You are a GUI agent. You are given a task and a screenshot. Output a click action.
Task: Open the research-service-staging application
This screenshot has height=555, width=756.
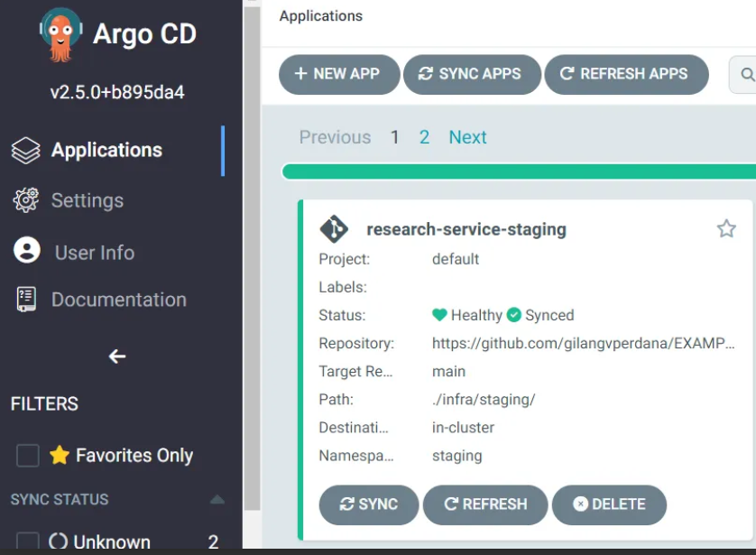tap(466, 229)
